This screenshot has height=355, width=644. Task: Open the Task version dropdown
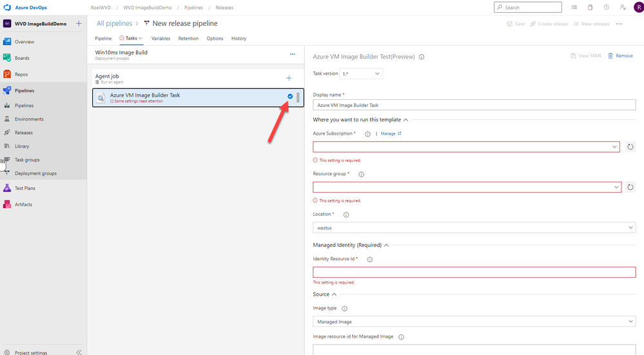coord(360,73)
